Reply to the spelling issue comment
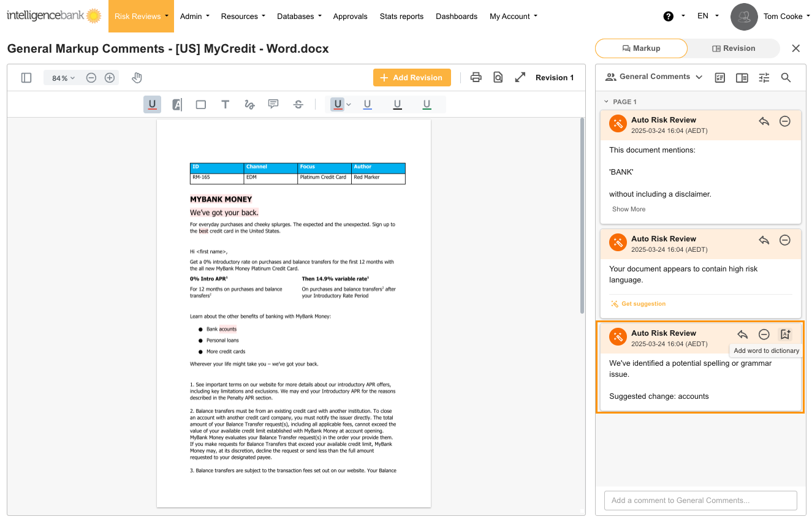This screenshot has height=522, width=812. [x=743, y=335]
